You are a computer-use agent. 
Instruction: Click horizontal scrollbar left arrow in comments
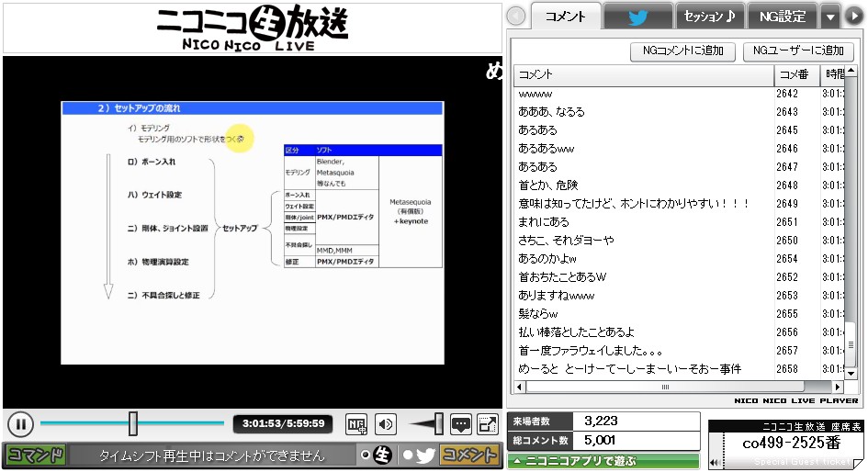coord(519,387)
